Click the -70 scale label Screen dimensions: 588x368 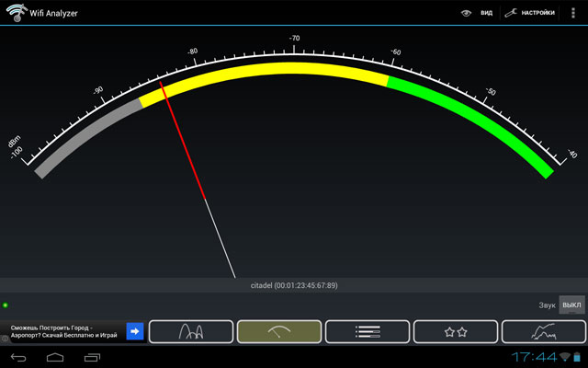click(x=294, y=39)
